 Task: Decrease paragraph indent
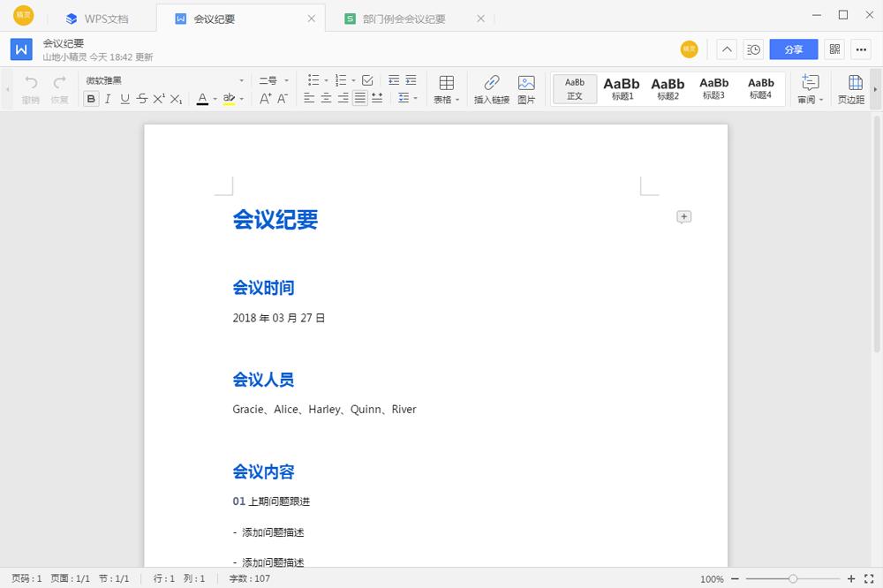click(x=394, y=80)
